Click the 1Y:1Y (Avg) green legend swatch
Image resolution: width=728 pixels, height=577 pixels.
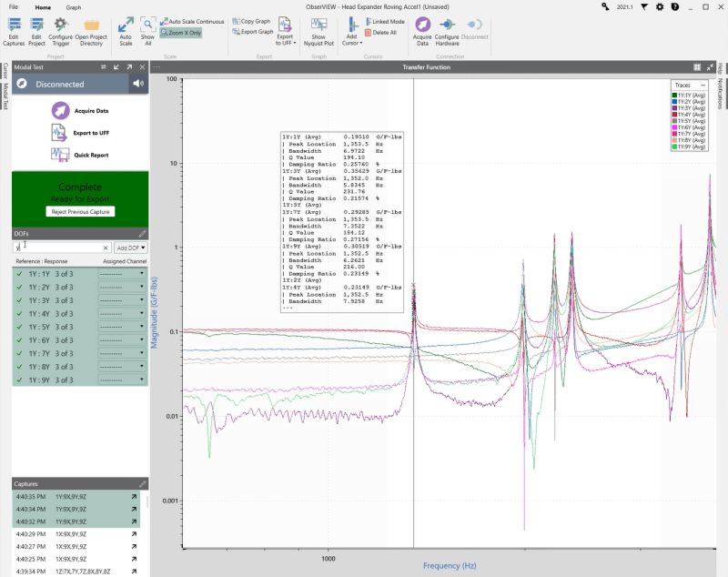point(674,96)
